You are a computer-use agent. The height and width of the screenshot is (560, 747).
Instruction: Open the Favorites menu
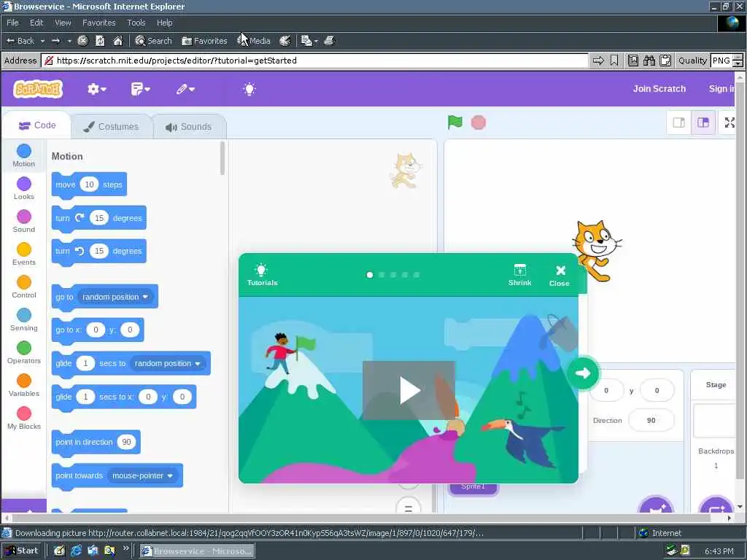[98, 23]
